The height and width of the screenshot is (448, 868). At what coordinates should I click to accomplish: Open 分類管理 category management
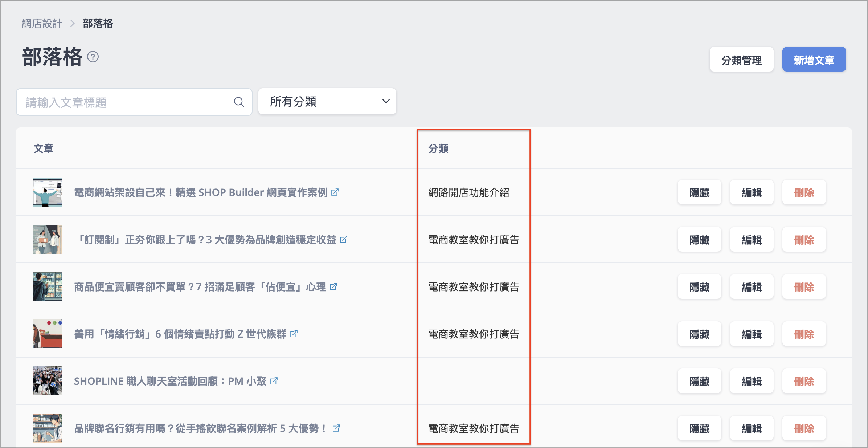click(741, 60)
